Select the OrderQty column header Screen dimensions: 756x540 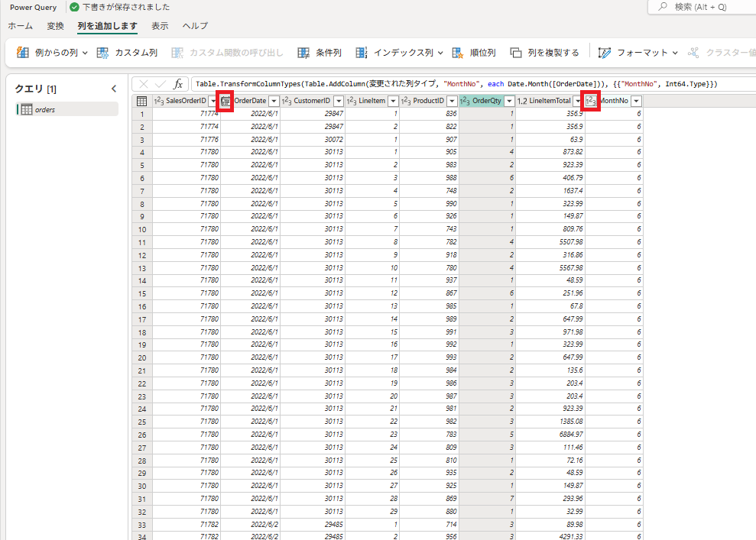point(487,101)
